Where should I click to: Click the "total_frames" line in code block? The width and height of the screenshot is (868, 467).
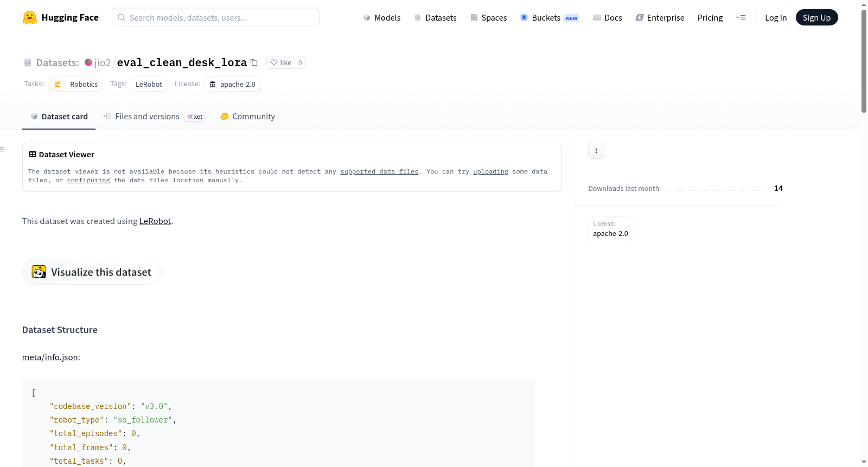(x=90, y=447)
